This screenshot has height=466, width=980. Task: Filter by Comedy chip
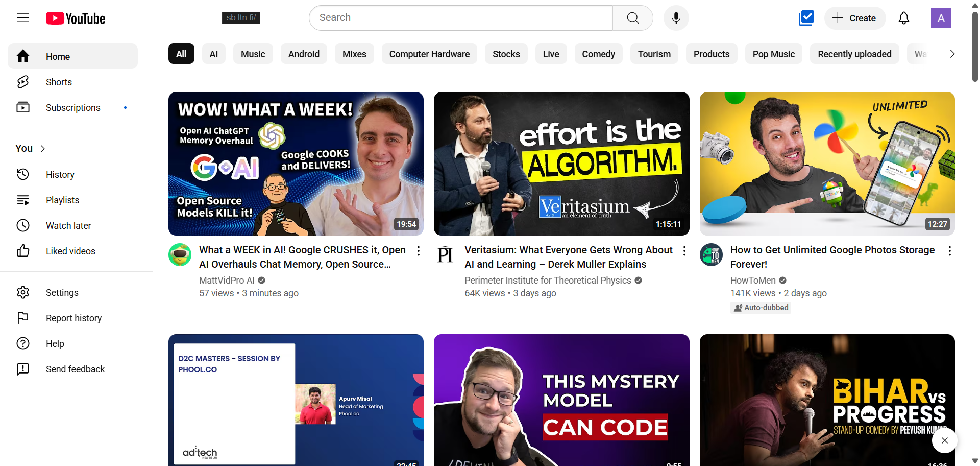click(599, 54)
